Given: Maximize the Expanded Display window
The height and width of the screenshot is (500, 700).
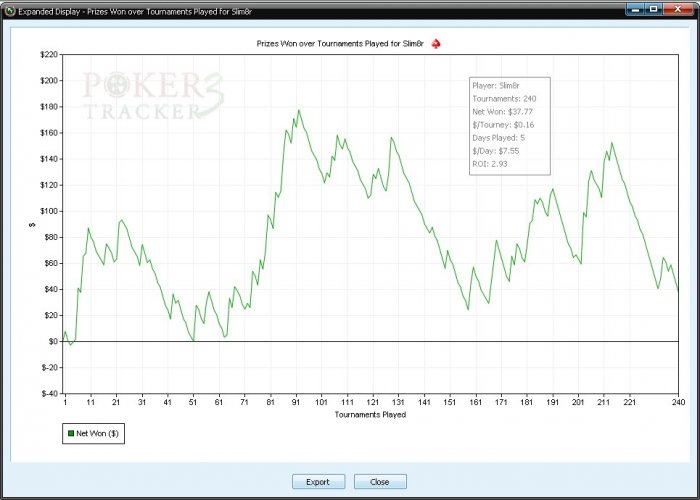Looking at the screenshot, I should click(x=654, y=9).
